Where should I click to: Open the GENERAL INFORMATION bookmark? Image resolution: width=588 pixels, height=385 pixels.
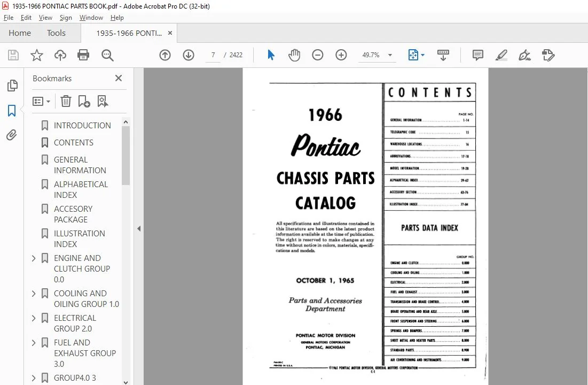coord(80,165)
